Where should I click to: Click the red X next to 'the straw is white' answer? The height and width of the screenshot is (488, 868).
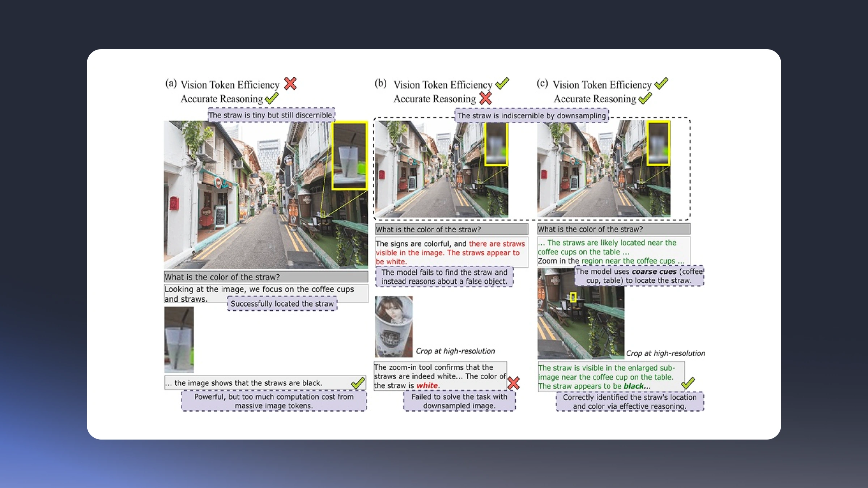[514, 383]
